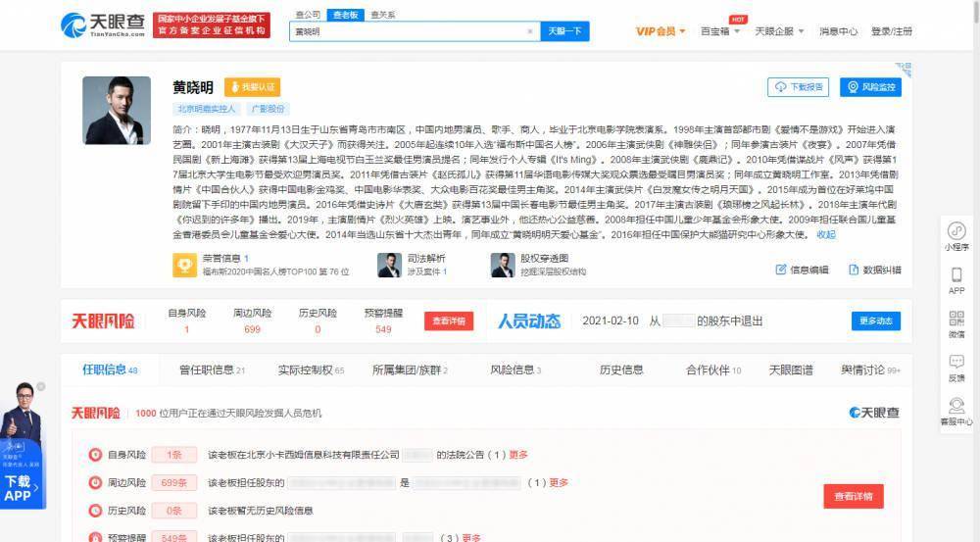Click the 周边风险 count 699
This screenshot has height=542, width=980.
[252, 329]
